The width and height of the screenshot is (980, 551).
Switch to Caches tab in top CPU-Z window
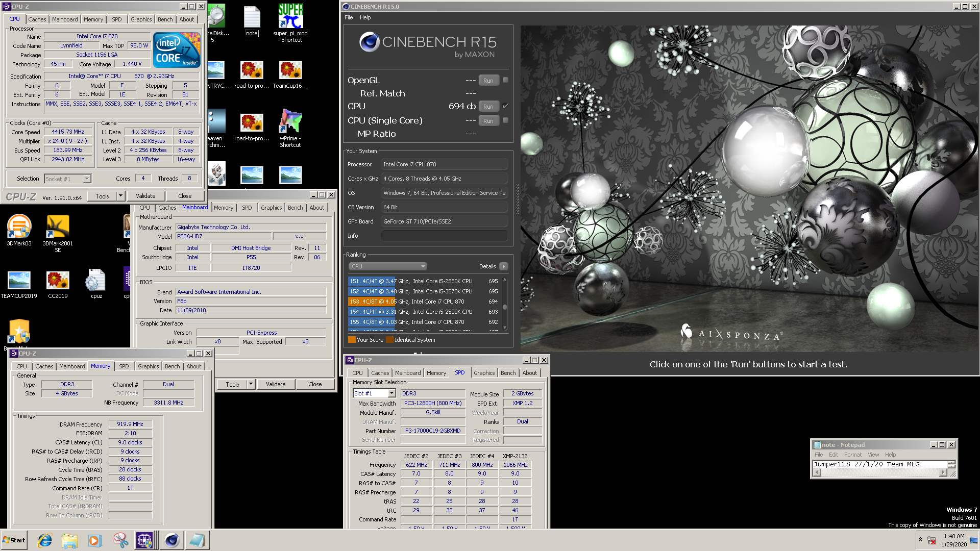[x=37, y=19]
